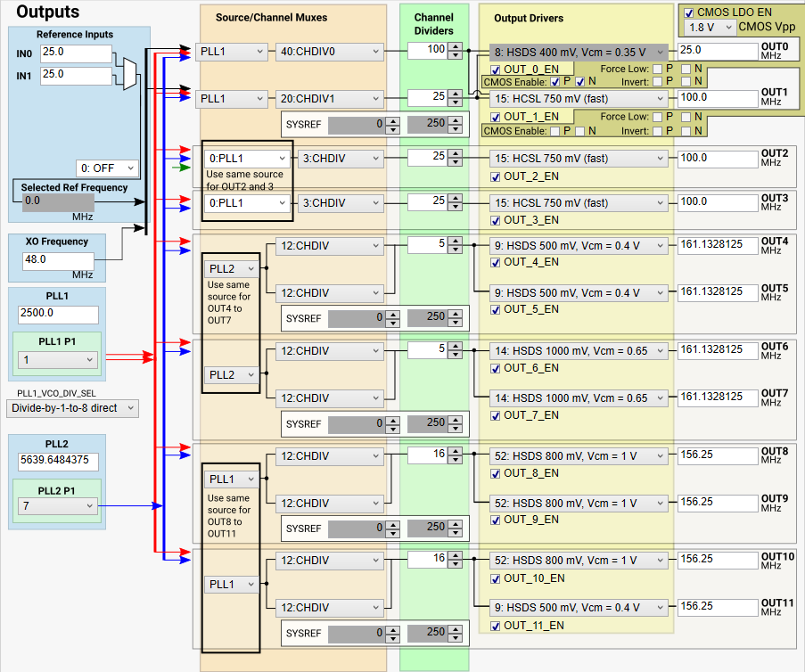Click the reference input mux symbol
This screenshot has width=805, height=672.
coord(129,74)
